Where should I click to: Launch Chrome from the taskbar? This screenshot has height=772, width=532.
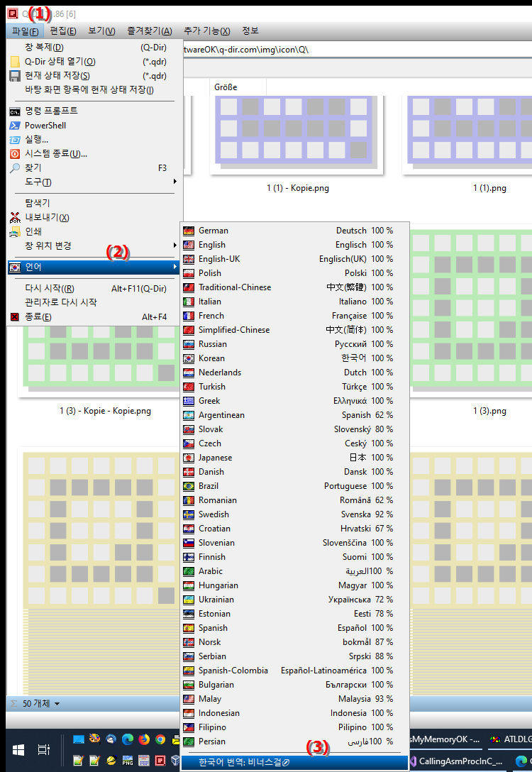[160, 739]
